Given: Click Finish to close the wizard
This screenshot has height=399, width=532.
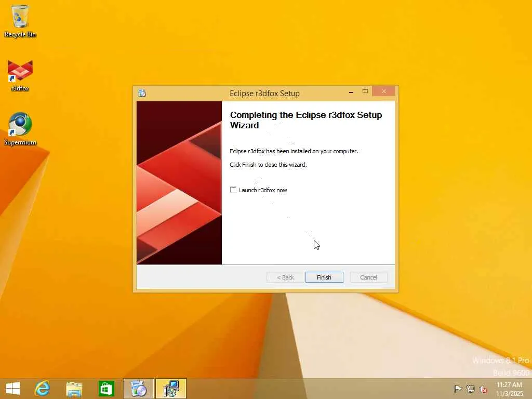Looking at the screenshot, I should point(324,277).
